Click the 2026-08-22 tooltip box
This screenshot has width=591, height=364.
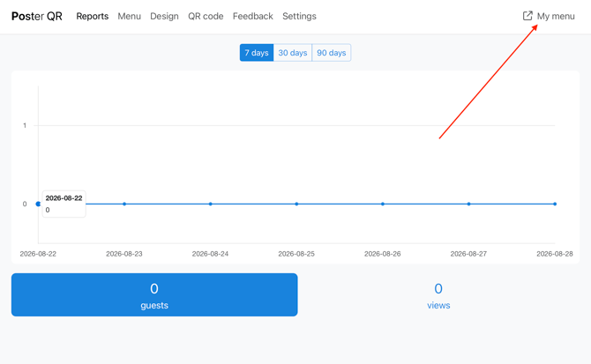tap(64, 204)
